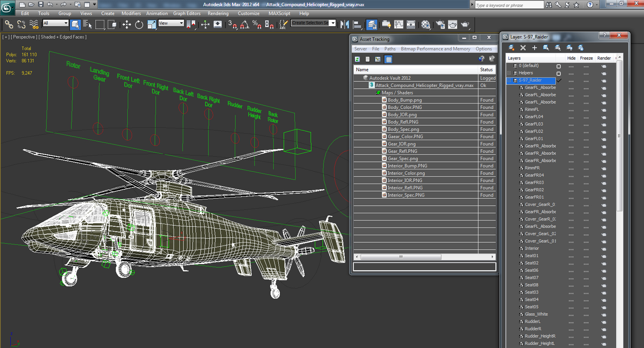The image size is (644, 348).
Task: Select Body_Bump.png in asset list
Action: click(405, 100)
